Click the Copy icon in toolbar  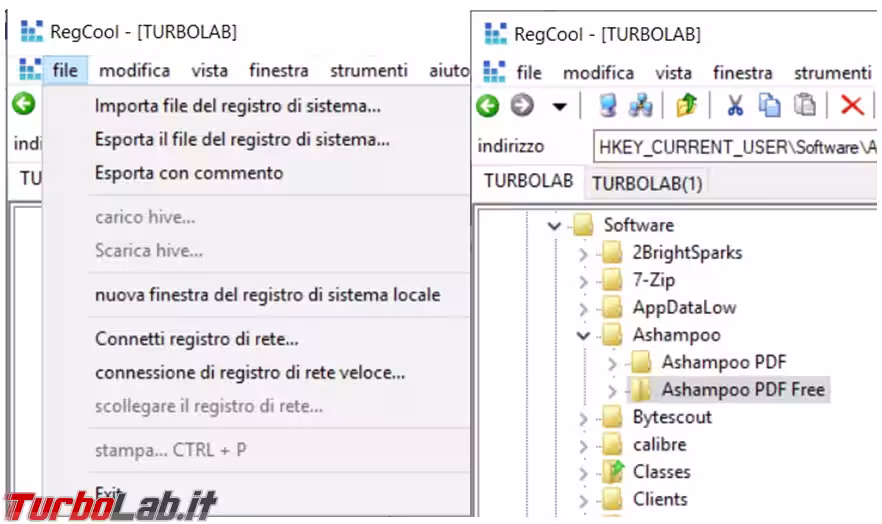(x=769, y=105)
